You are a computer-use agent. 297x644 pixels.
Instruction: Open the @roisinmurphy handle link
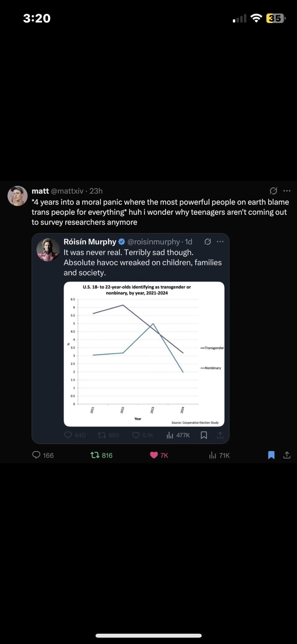tap(153, 242)
